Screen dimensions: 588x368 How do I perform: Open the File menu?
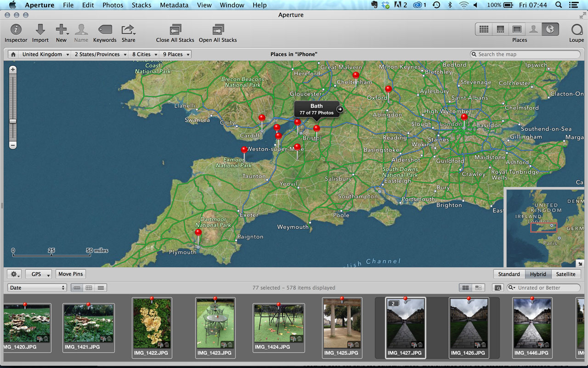click(x=68, y=5)
